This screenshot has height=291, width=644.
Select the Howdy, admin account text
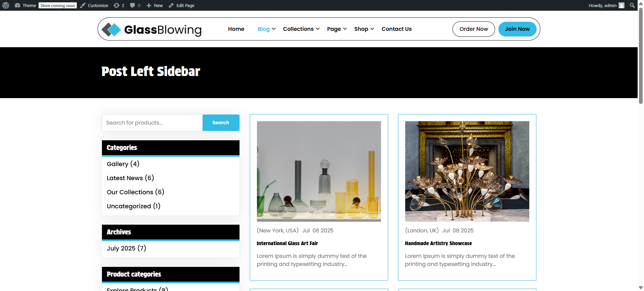tap(602, 5)
